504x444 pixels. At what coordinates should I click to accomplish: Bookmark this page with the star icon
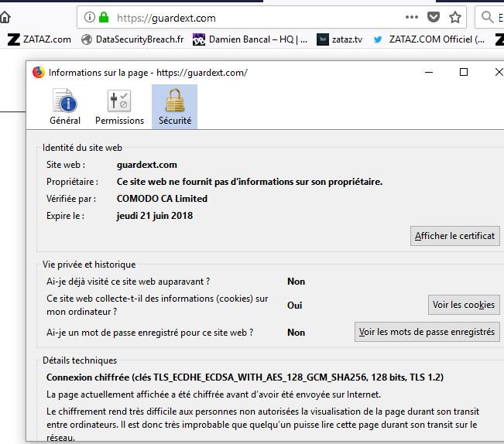[455, 17]
